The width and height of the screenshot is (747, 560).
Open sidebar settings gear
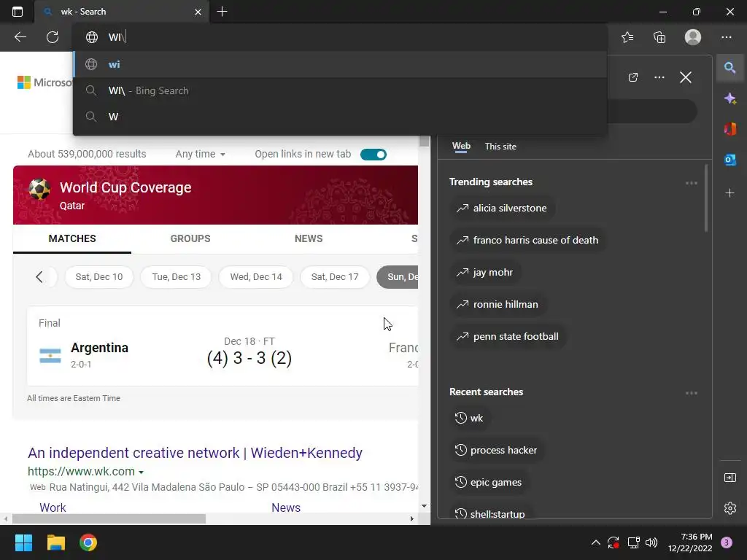click(x=729, y=508)
